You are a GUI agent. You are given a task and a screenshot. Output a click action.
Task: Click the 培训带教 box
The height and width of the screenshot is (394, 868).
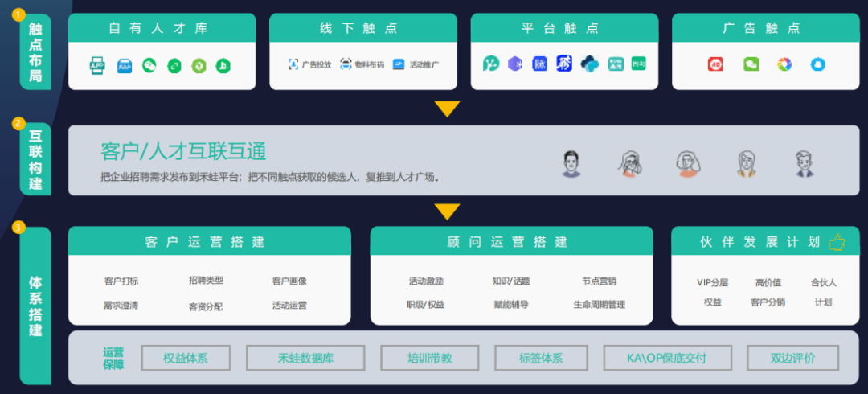click(x=429, y=358)
